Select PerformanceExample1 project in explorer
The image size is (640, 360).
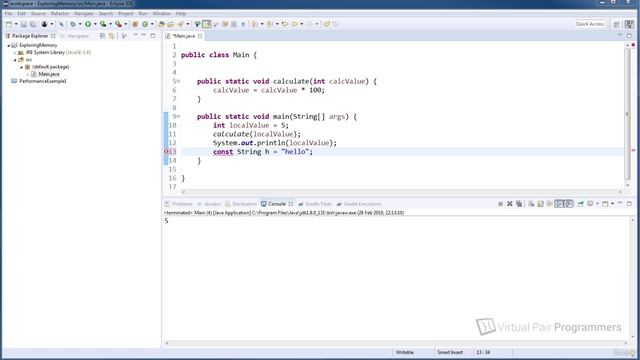[42, 81]
